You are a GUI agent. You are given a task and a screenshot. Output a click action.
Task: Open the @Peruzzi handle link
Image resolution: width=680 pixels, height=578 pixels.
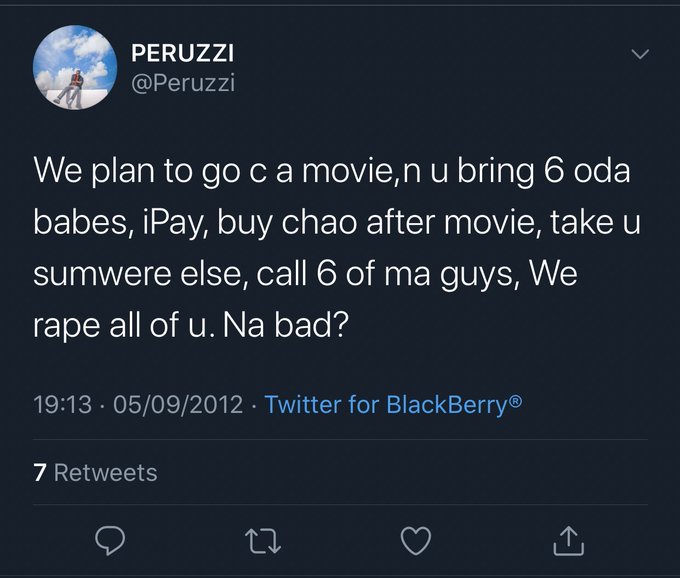point(183,82)
